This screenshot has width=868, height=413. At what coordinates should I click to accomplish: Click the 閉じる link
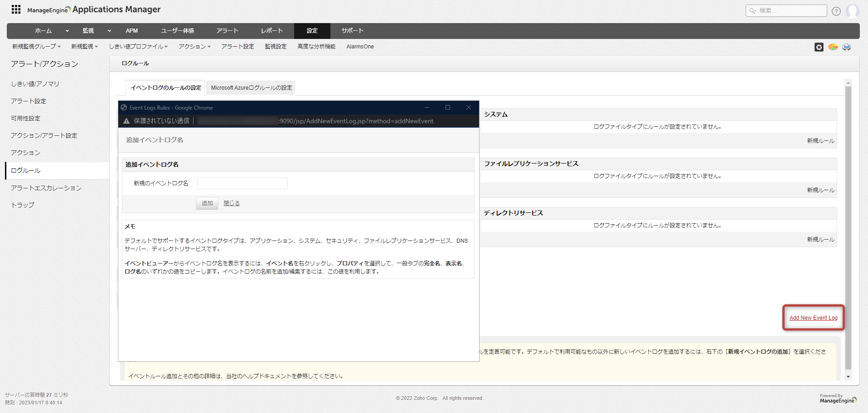coord(232,203)
